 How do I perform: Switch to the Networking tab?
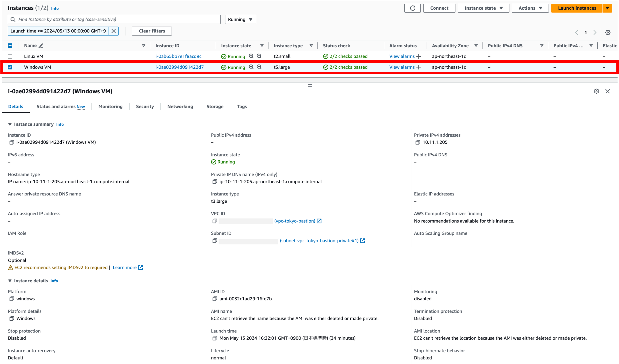click(180, 106)
